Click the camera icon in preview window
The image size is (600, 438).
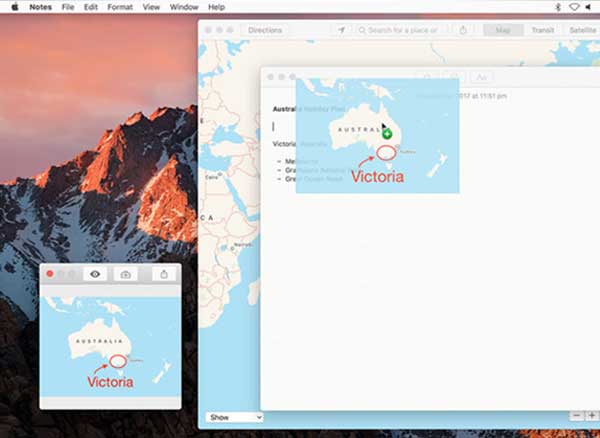(x=126, y=274)
